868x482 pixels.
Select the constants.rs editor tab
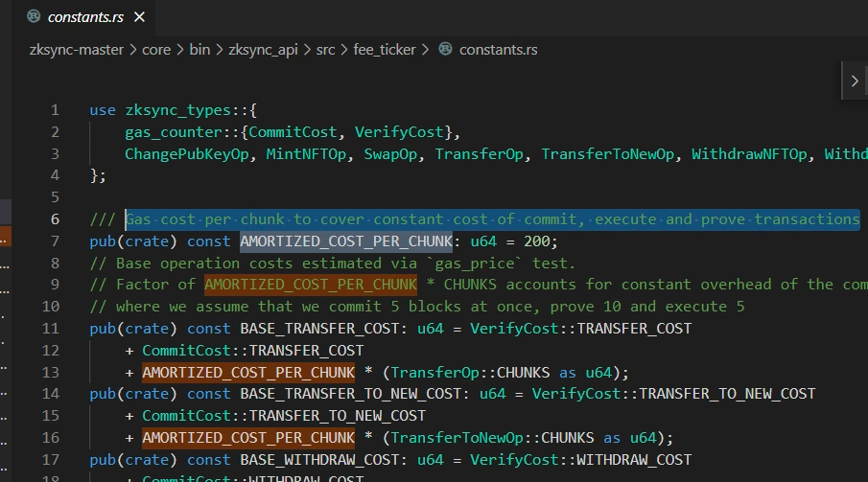pyautogui.click(x=86, y=17)
